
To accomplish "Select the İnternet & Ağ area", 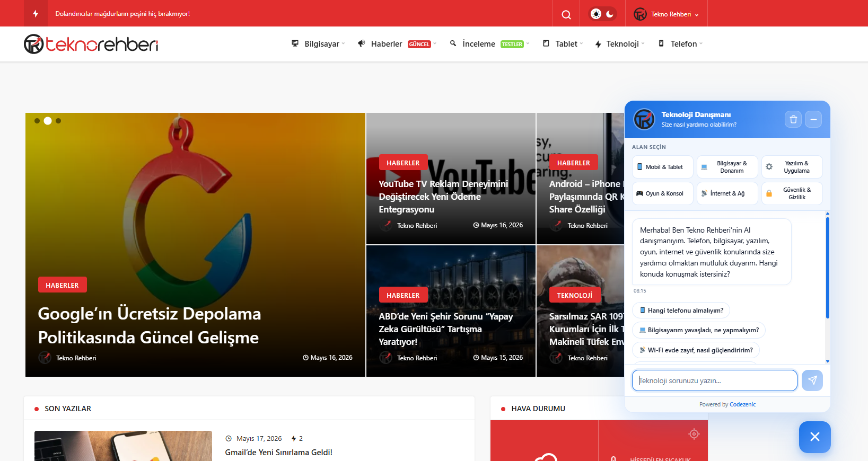I will [x=727, y=193].
